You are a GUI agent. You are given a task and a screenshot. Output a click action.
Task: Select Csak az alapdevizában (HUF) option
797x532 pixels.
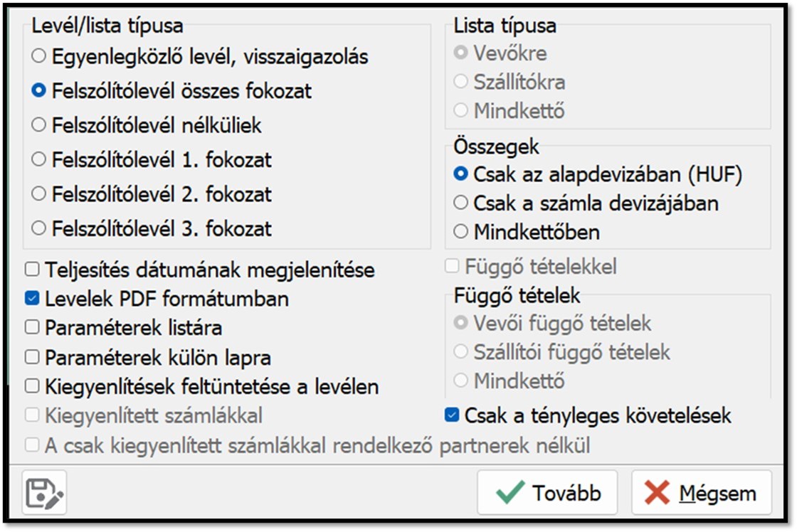coord(461,174)
